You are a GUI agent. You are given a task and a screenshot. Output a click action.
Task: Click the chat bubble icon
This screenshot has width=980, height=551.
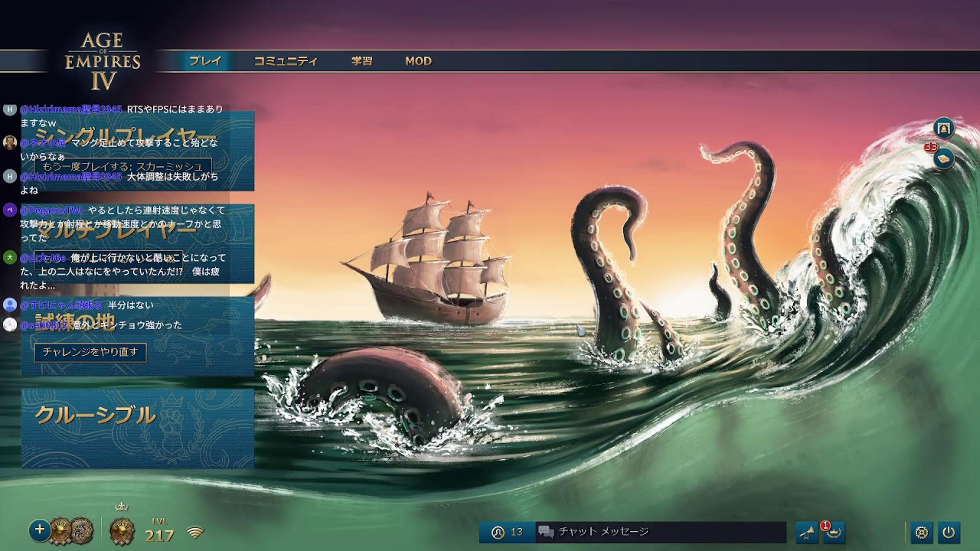546,532
